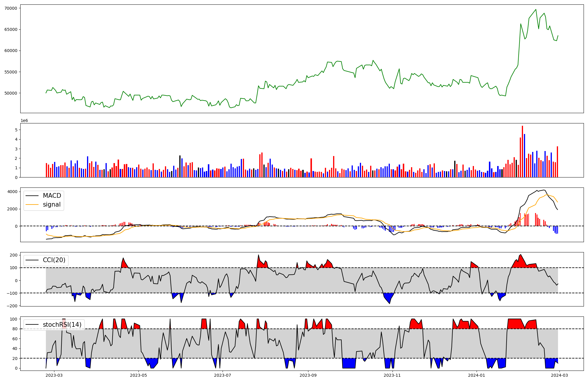This screenshot has width=588, height=382.
Task: Click the 2023-11 date tick label
Action: pyautogui.click(x=392, y=375)
